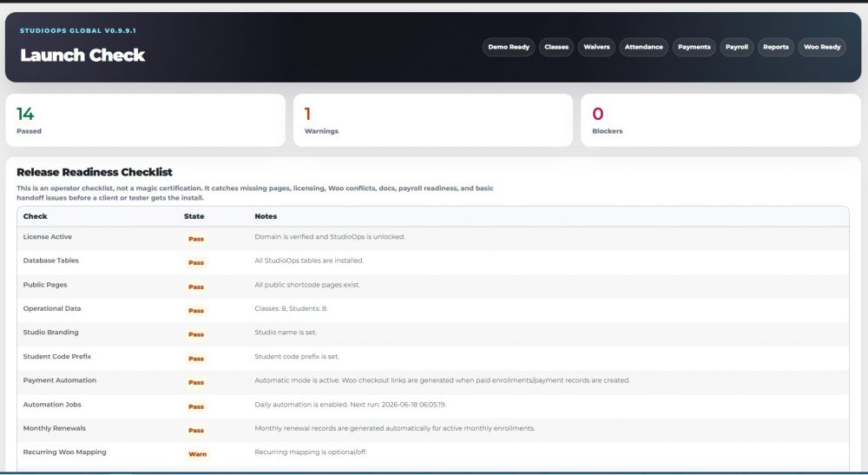Click the Check column header
868x475 pixels.
36,216
